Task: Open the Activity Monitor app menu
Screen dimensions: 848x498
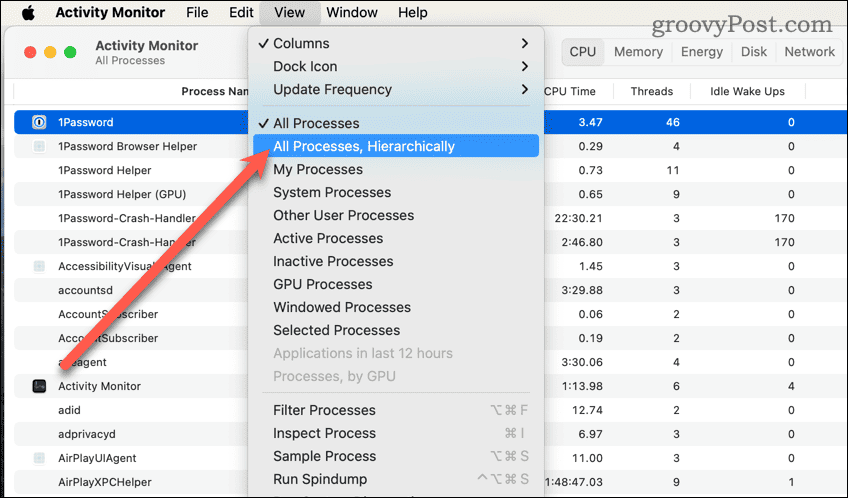Action: (110, 12)
